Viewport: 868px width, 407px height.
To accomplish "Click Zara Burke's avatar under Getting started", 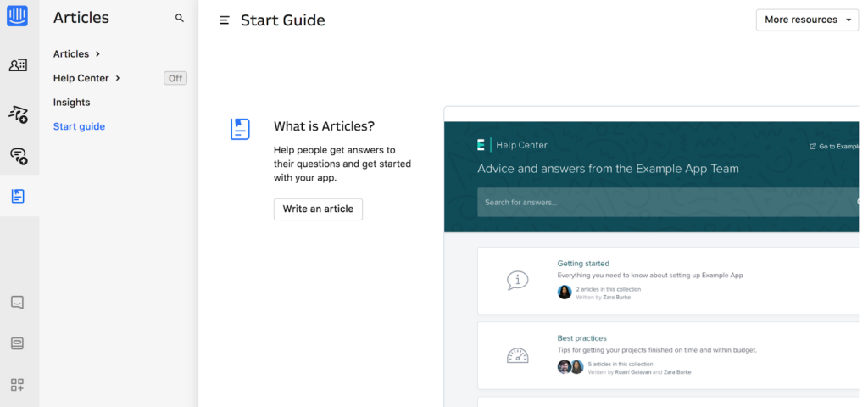I will [x=564, y=293].
